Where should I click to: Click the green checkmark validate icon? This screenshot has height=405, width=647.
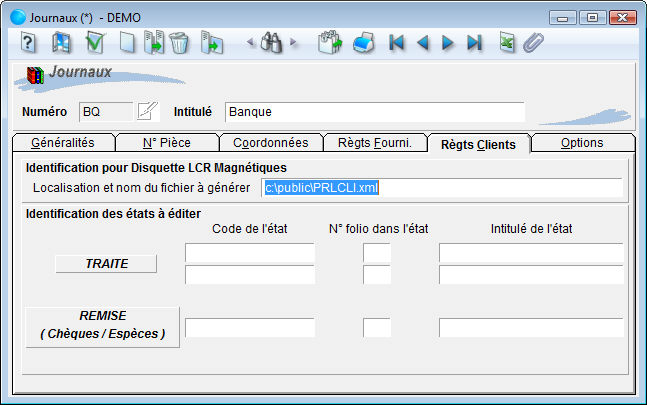click(x=95, y=42)
